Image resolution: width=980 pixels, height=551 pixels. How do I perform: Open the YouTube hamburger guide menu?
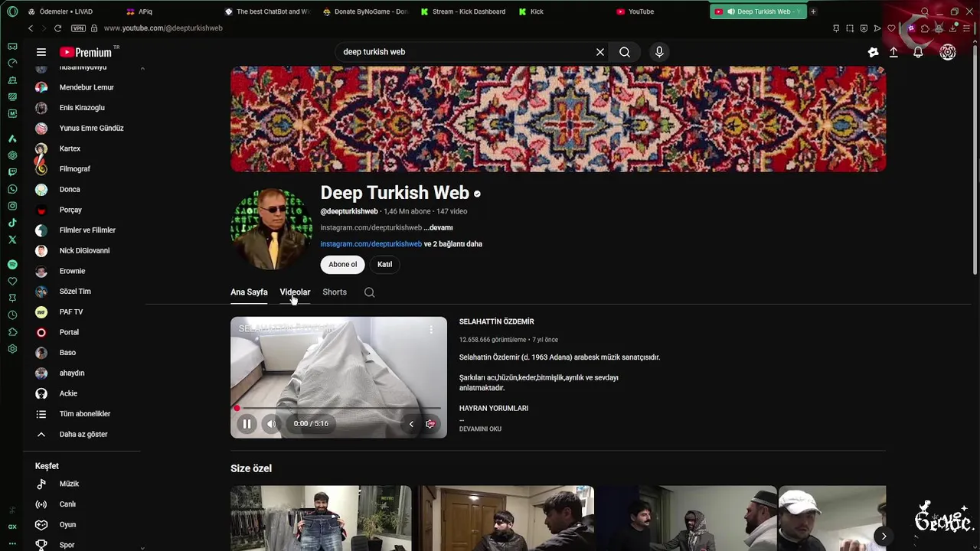(41, 52)
